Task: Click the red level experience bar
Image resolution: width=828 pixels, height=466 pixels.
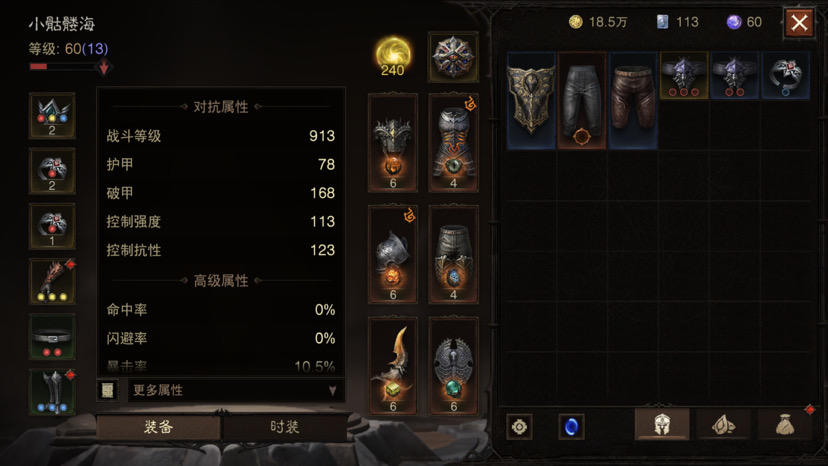Action: (63, 67)
